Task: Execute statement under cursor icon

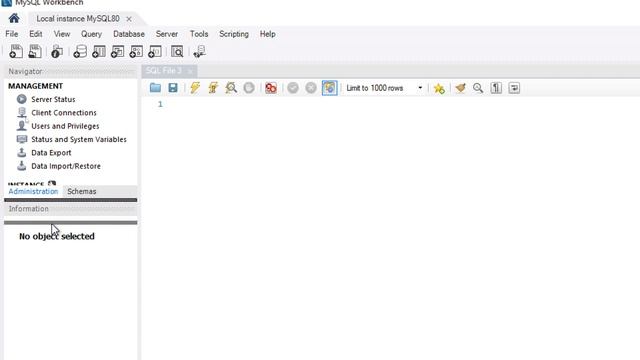Action: point(213,88)
